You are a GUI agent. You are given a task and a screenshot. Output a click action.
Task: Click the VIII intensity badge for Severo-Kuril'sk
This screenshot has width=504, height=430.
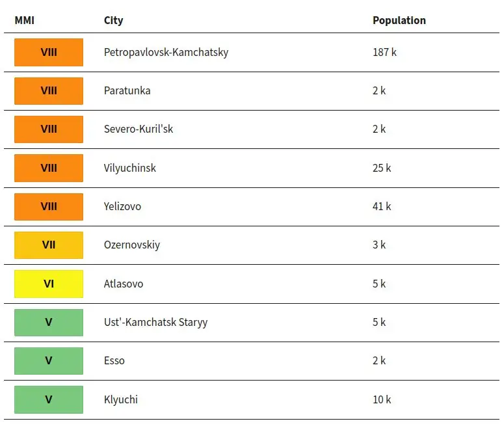tap(49, 129)
